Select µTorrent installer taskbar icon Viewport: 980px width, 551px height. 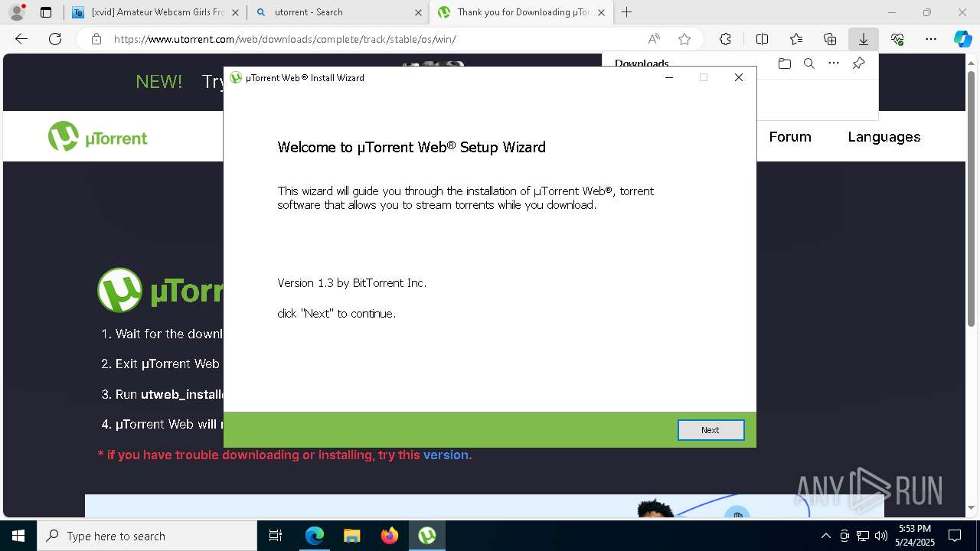(x=427, y=536)
